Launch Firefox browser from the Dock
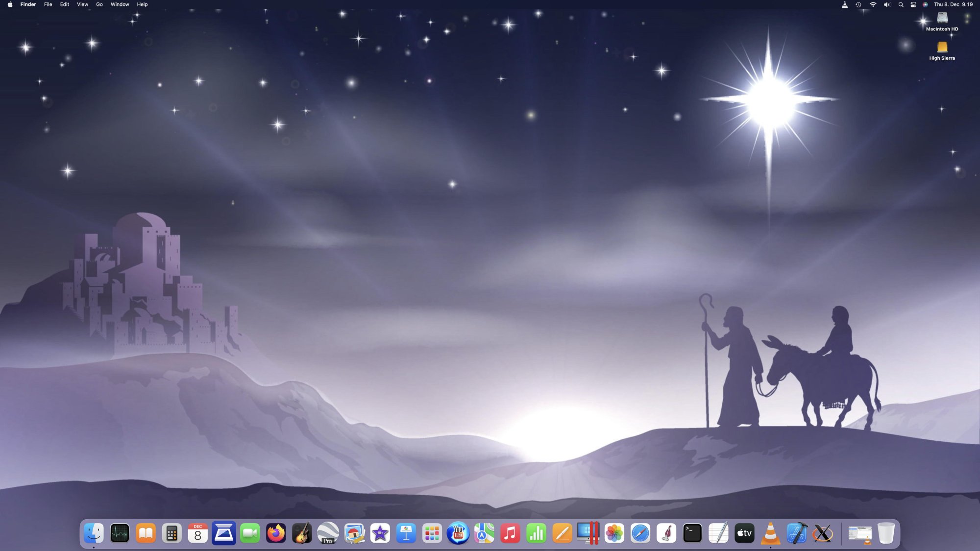Screen dimensions: 980x551 (276, 533)
